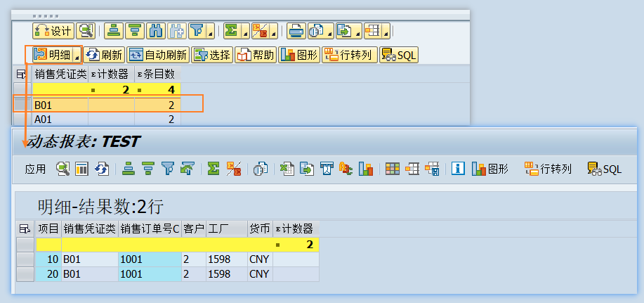644x303 pixels.
Task: Set a filter in the upper toolbar
Action: click(197, 31)
